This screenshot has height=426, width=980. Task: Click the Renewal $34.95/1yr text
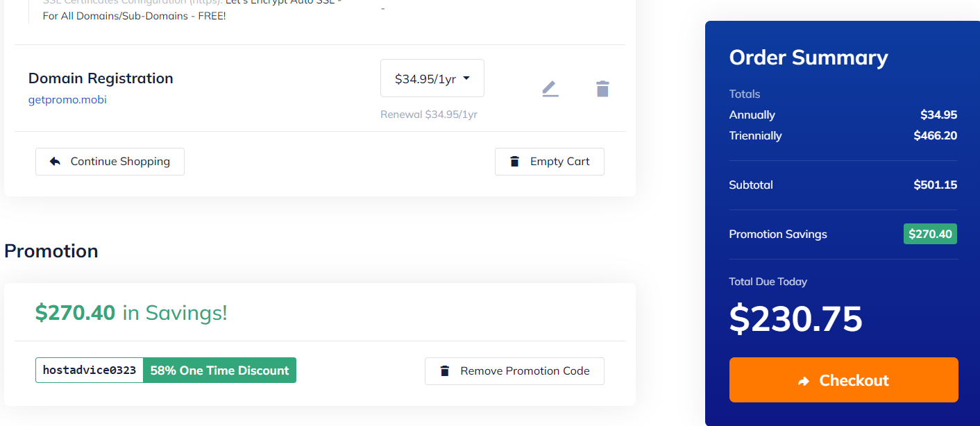429,114
